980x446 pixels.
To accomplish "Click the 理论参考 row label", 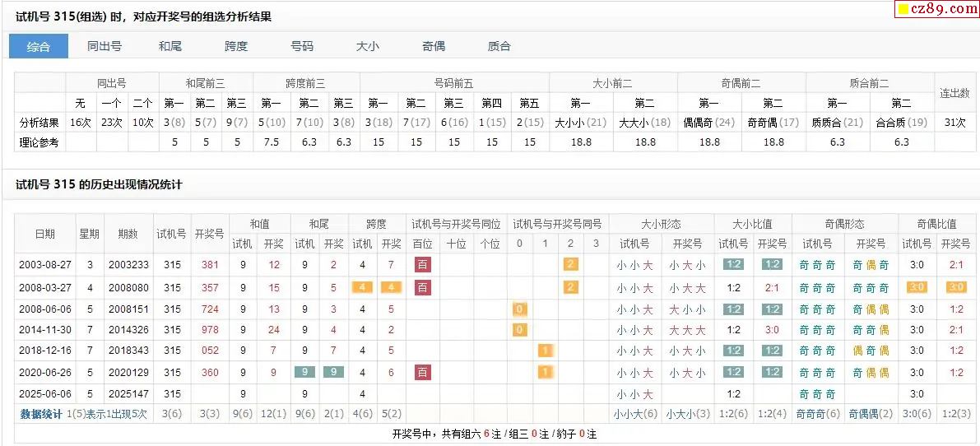I will (x=39, y=142).
